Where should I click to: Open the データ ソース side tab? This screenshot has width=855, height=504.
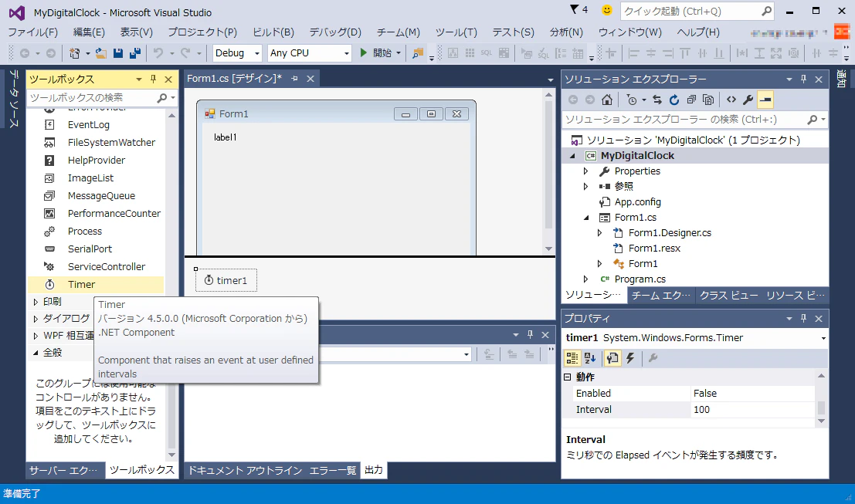point(14,98)
